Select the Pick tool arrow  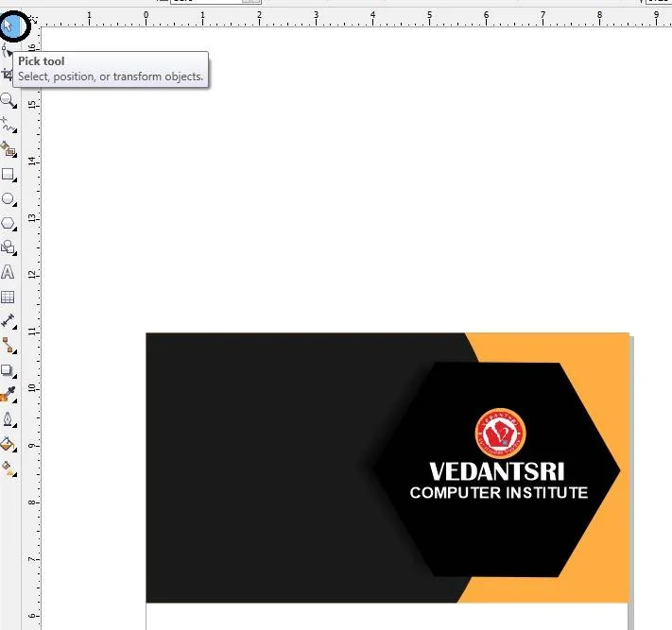(x=9, y=26)
